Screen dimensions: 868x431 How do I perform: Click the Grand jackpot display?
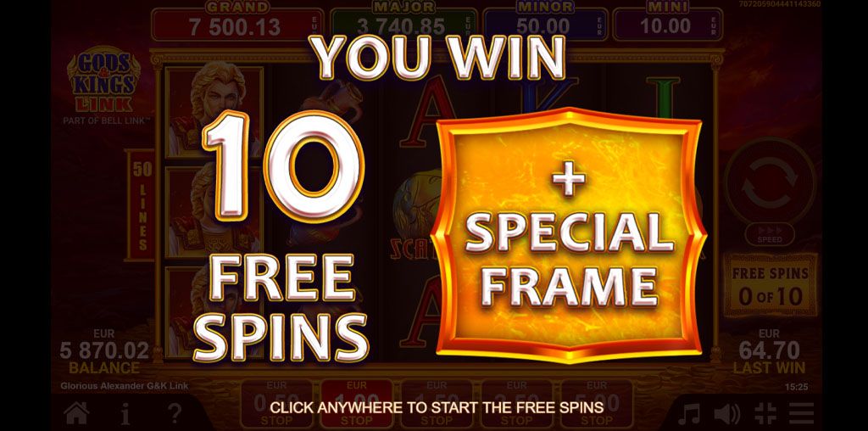238,21
